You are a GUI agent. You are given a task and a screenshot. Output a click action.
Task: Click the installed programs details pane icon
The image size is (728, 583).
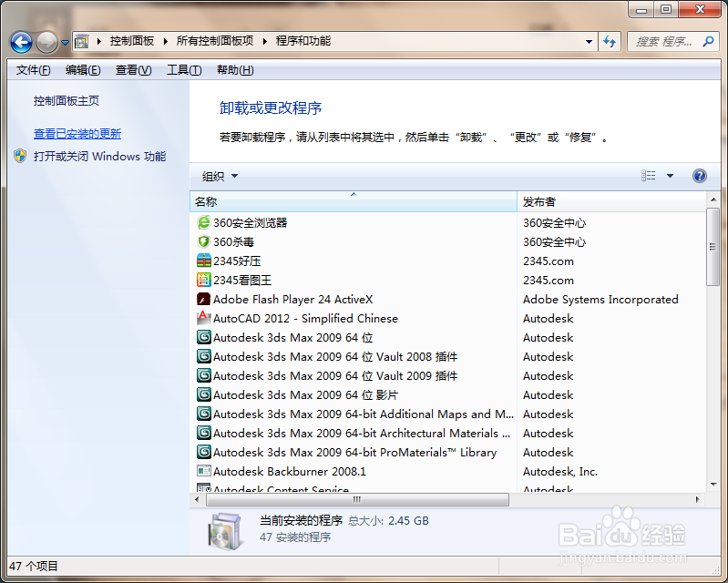(x=224, y=531)
